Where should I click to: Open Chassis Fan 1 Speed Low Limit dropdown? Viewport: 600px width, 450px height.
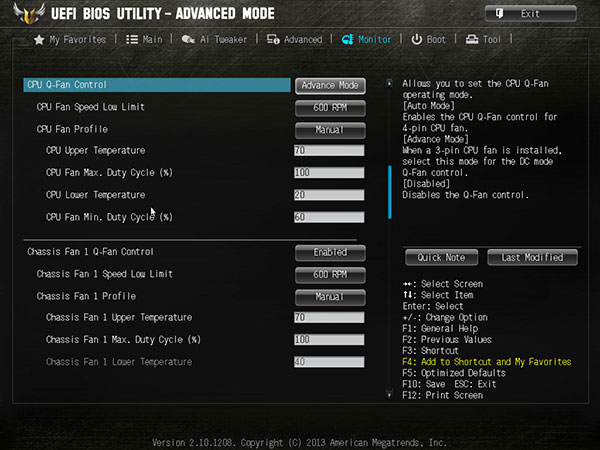point(330,275)
